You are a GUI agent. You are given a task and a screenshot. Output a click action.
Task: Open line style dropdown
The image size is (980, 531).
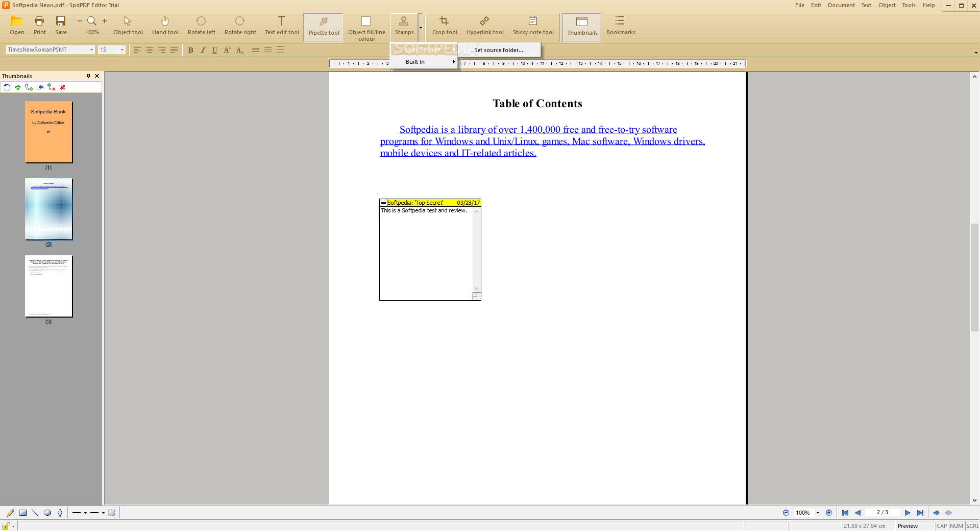[x=85, y=513]
